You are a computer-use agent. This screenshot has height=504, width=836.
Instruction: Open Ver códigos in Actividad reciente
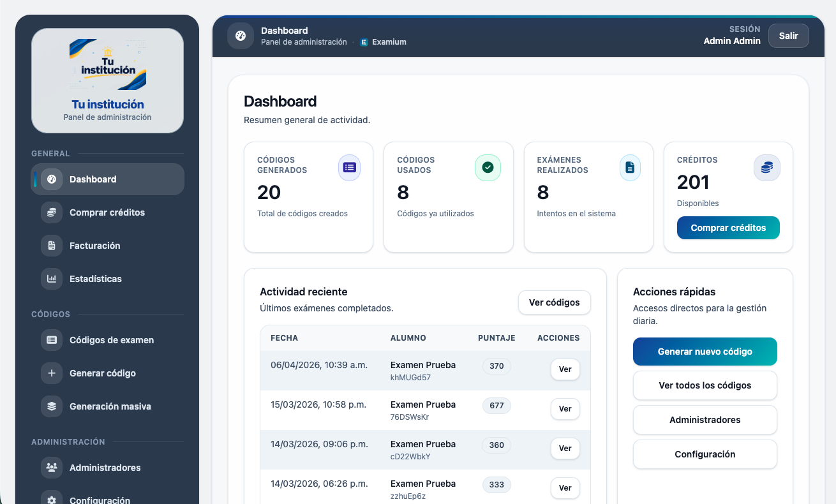pyautogui.click(x=554, y=302)
